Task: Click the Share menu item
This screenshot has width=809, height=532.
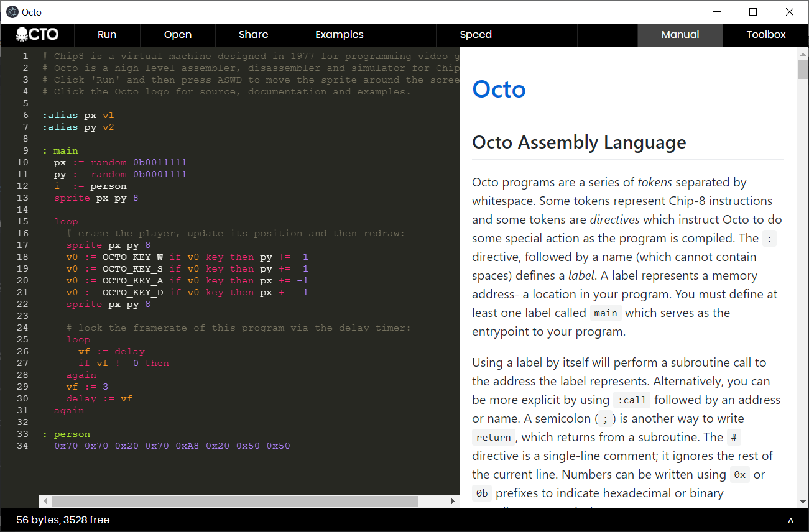Action: click(254, 35)
